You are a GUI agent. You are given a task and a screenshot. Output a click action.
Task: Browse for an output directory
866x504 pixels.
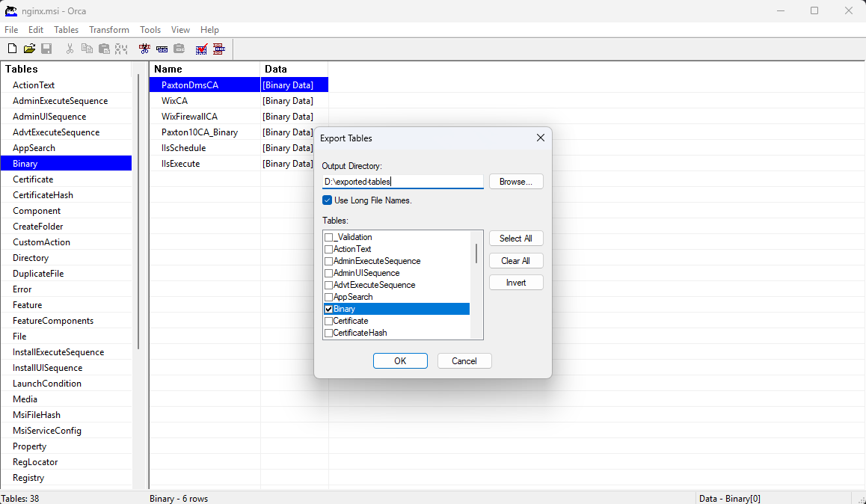coord(515,181)
